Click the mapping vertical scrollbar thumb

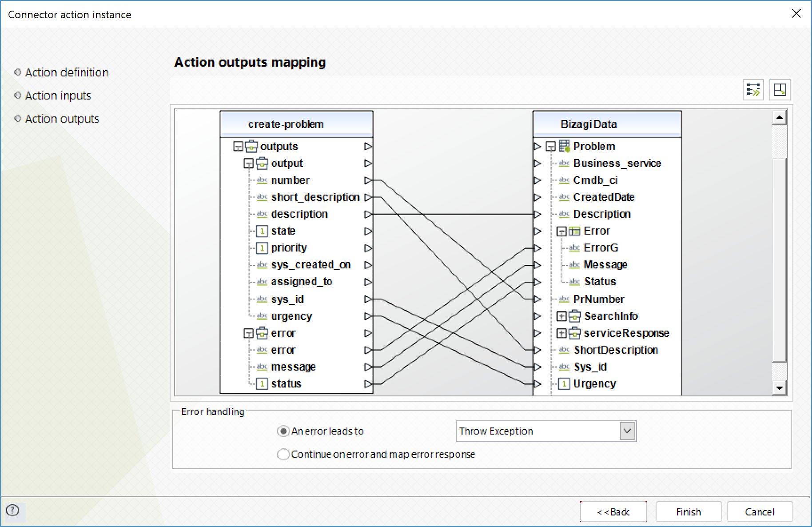[780, 260]
